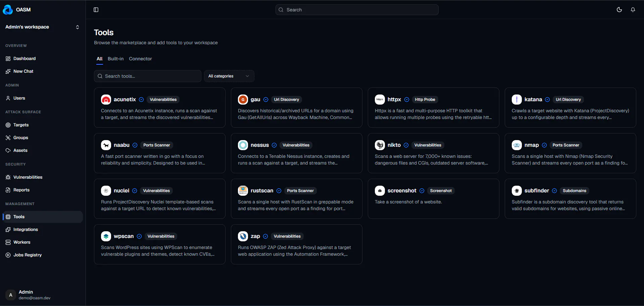The width and height of the screenshot is (644, 306).
Task: Open the wpscan tool title
Action: point(123,236)
